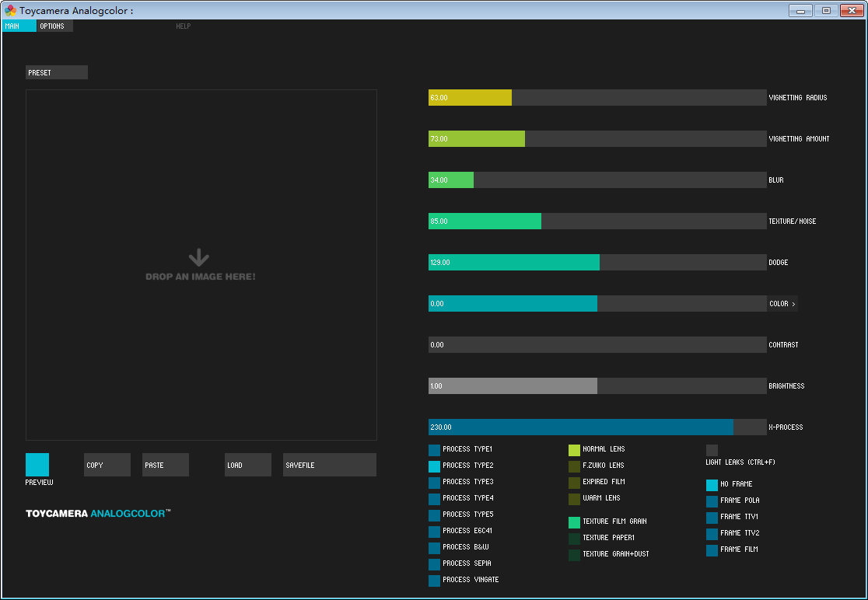The width and height of the screenshot is (868, 600).
Task: Click the X-Process slider bar
Action: 597,427
